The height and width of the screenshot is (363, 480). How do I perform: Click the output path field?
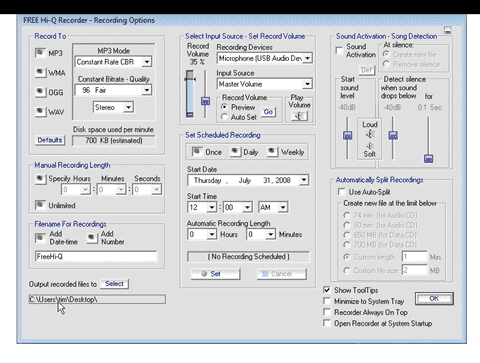coord(97,299)
